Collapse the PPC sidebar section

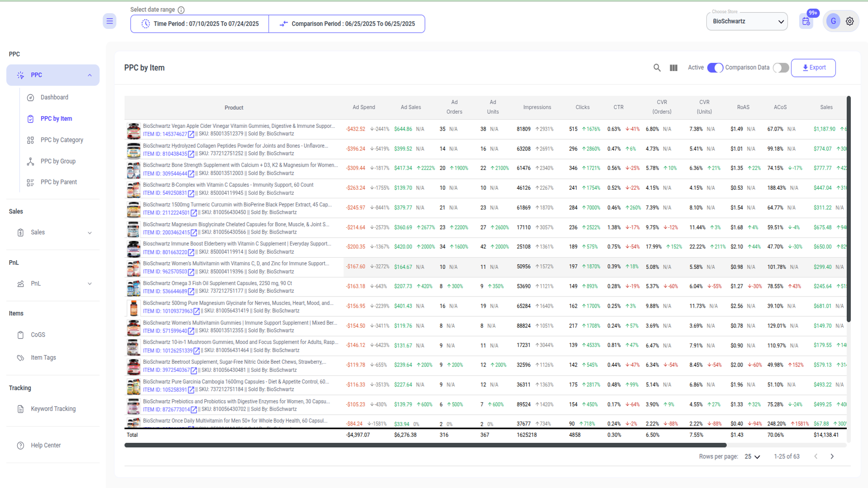[x=53, y=75]
